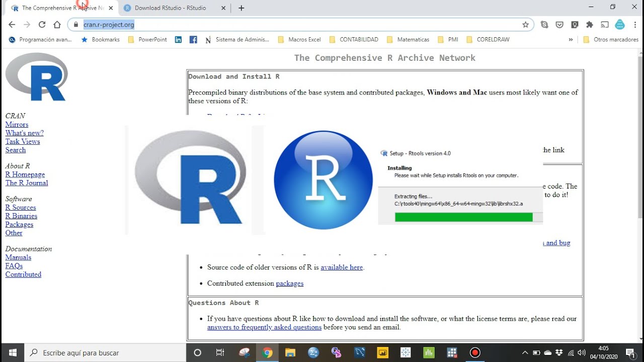Image resolution: width=644 pixels, height=362 pixels.
Task: Open the Manuals link
Action: [18, 257]
